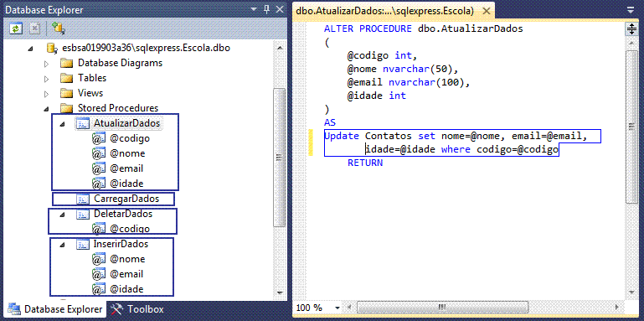This screenshot has height=321, width=644.
Task: Close the dbo.AtualizarDados document tab
Action: coord(486,11)
